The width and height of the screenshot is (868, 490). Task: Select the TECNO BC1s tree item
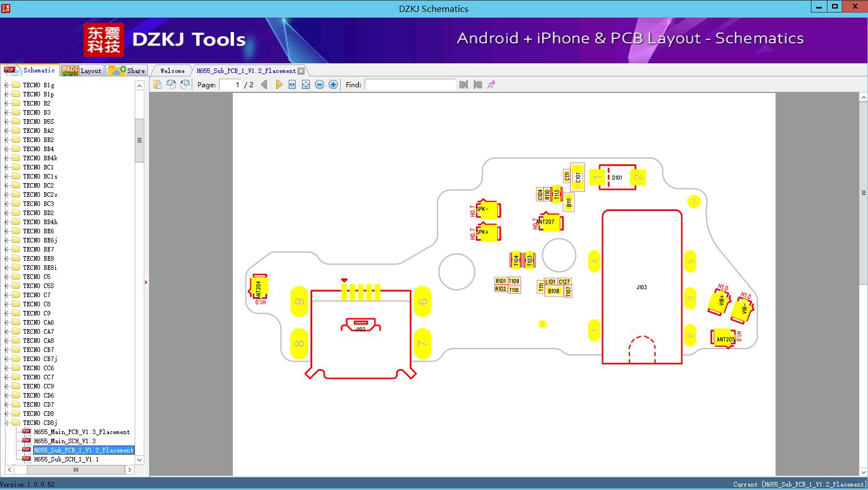[40, 176]
